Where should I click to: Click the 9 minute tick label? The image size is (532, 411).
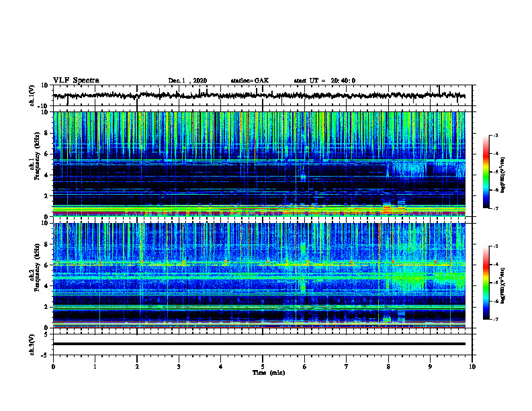coord(430,367)
